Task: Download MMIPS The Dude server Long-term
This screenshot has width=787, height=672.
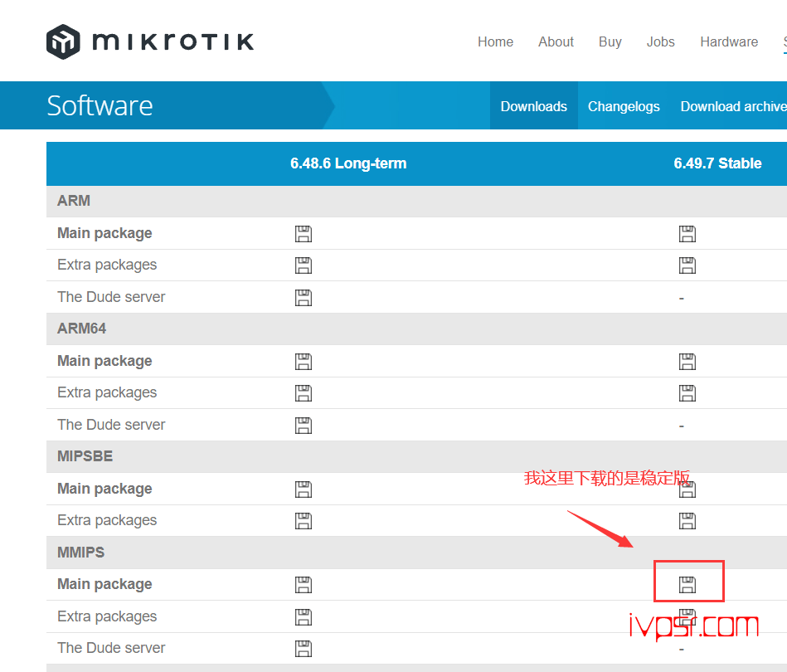Action: (304, 649)
